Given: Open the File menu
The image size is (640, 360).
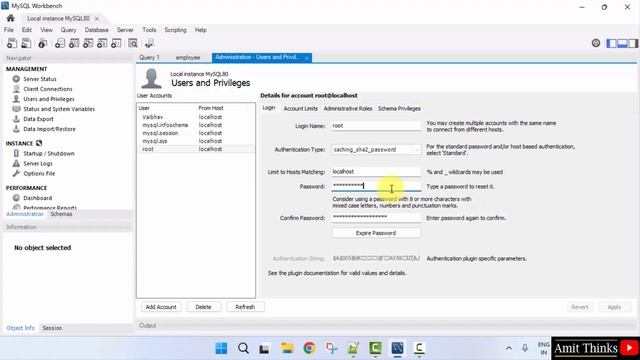Looking at the screenshot, I should pyautogui.click(x=9, y=30).
